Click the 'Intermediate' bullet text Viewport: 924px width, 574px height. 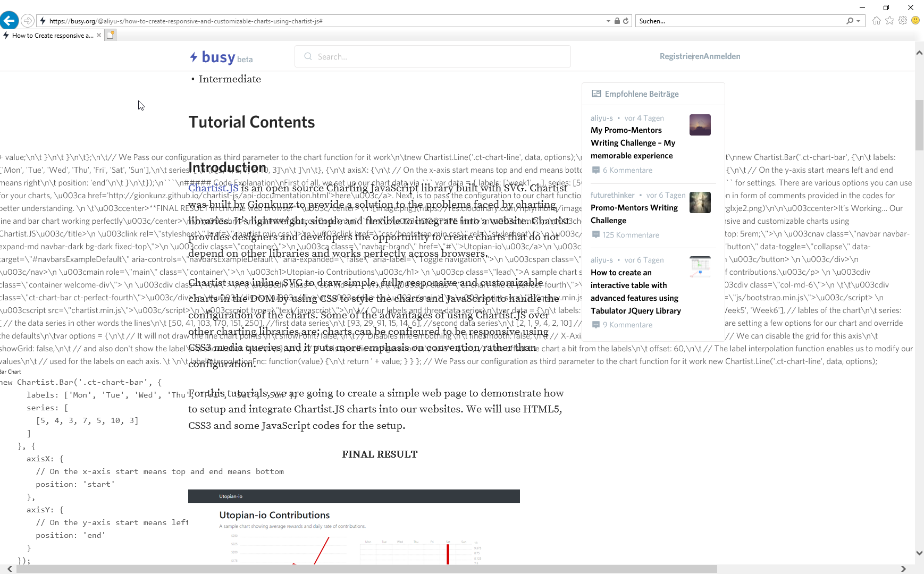click(230, 79)
